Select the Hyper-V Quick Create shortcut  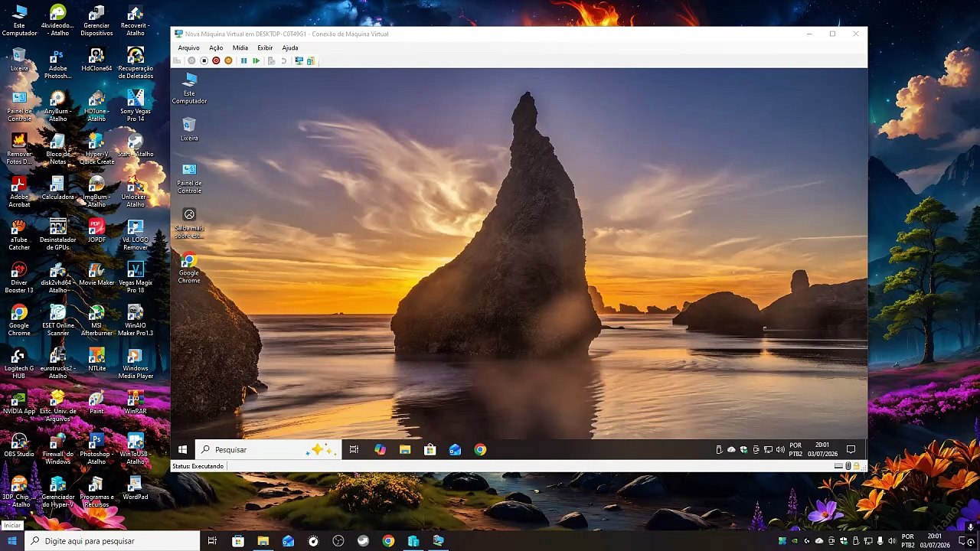(x=96, y=148)
